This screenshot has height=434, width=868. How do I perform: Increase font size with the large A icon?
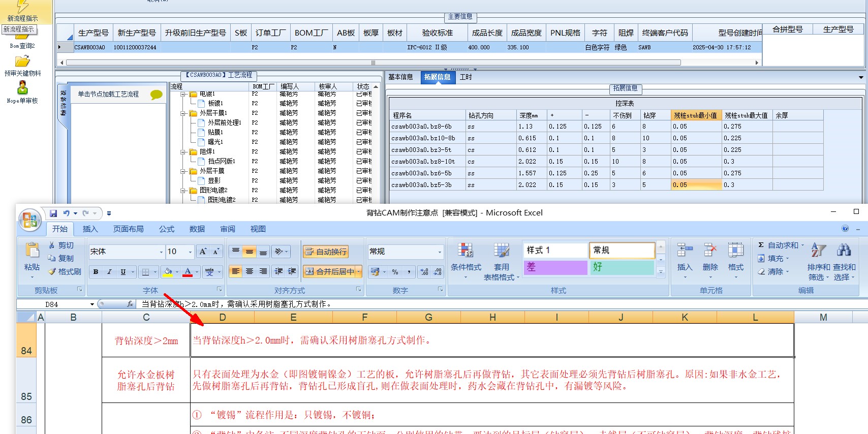203,252
